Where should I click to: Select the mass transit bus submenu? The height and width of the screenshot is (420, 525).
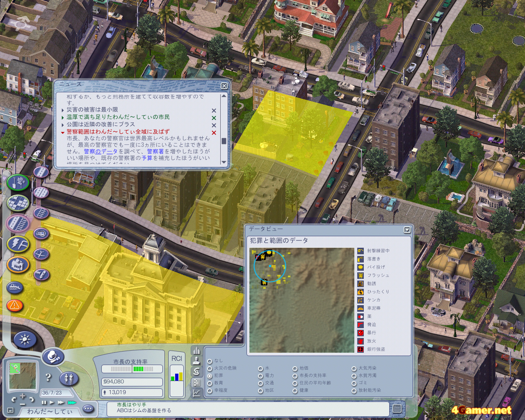(41, 234)
